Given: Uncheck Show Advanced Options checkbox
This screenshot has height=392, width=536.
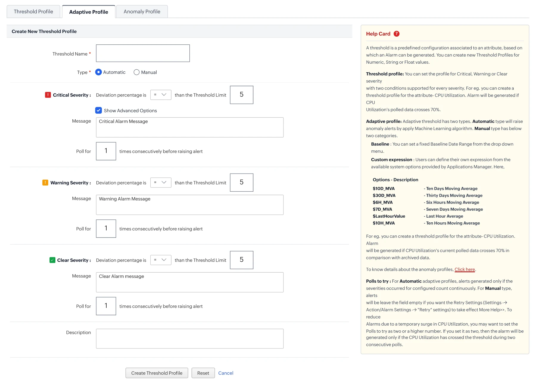Looking at the screenshot, I should tap(99, 110).
